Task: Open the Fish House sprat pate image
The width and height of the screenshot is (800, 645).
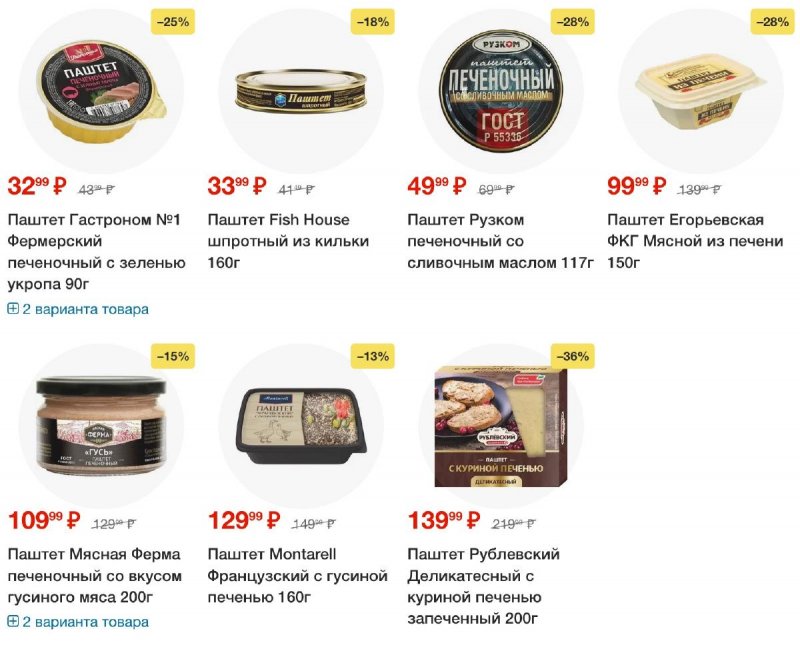Action: (301, 91)
